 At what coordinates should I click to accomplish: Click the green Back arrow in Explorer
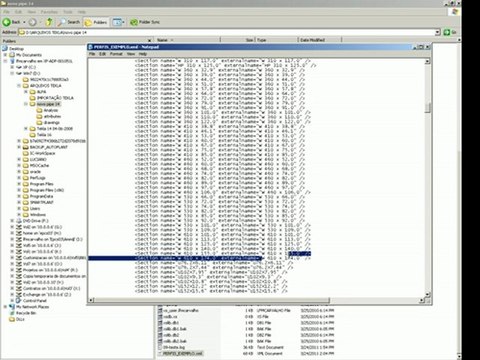pos(6,22)
